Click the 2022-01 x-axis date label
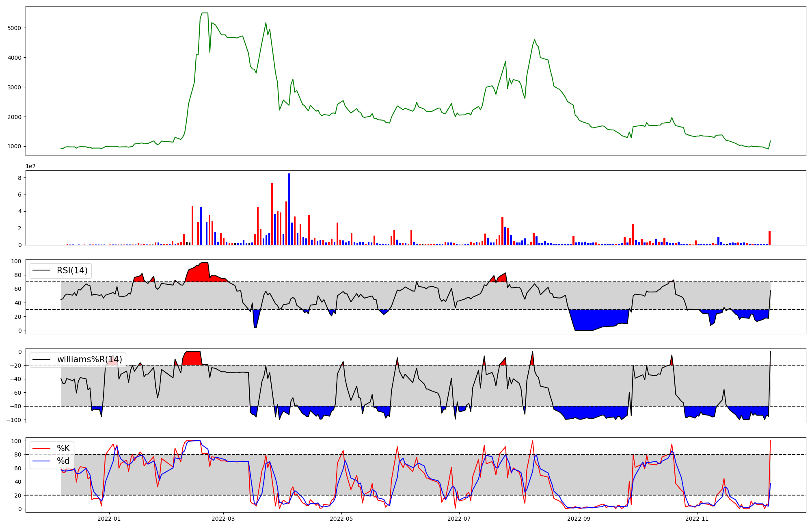 coord(109,519)
